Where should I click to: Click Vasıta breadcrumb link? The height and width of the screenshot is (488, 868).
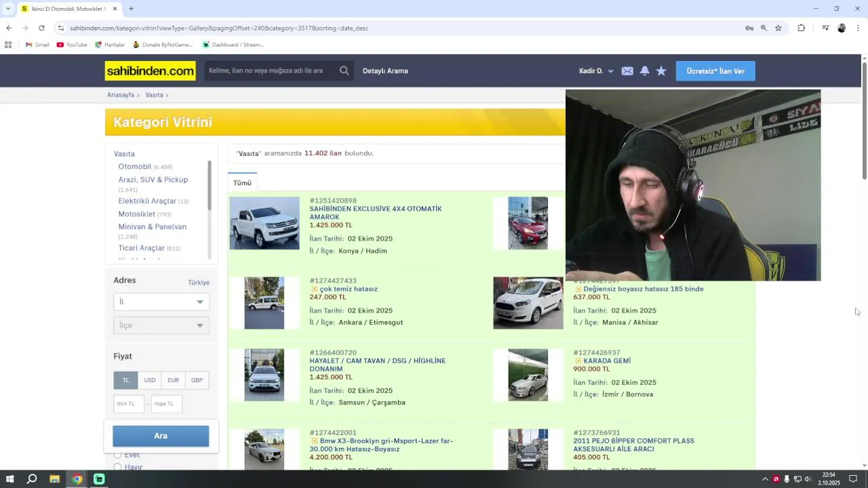[154, 95]
